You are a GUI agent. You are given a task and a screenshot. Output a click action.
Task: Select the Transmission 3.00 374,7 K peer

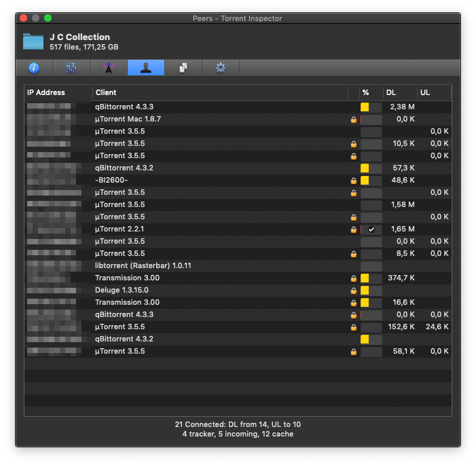coord(238,278)
